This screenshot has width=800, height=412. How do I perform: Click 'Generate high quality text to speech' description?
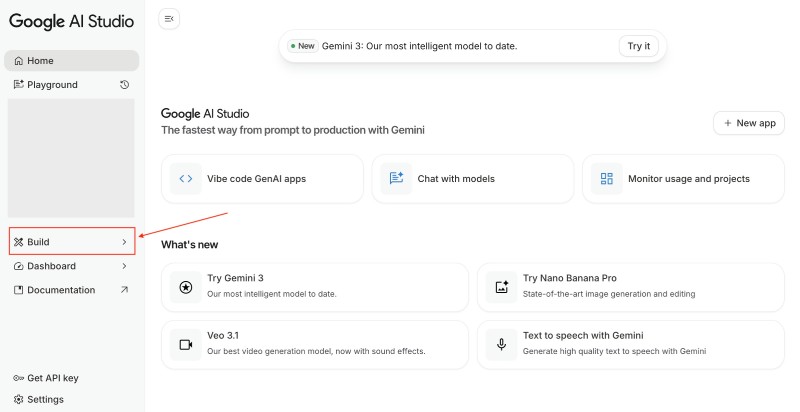pyautogui.click(x=614, y=351)
